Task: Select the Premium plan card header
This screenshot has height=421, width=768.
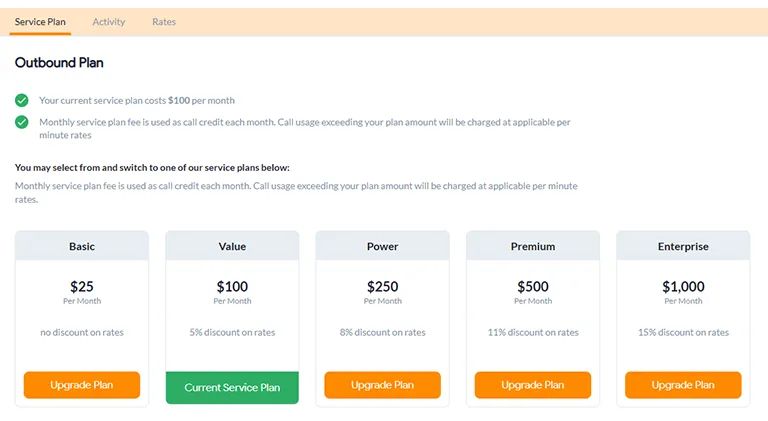Action: tap(533, 246)
